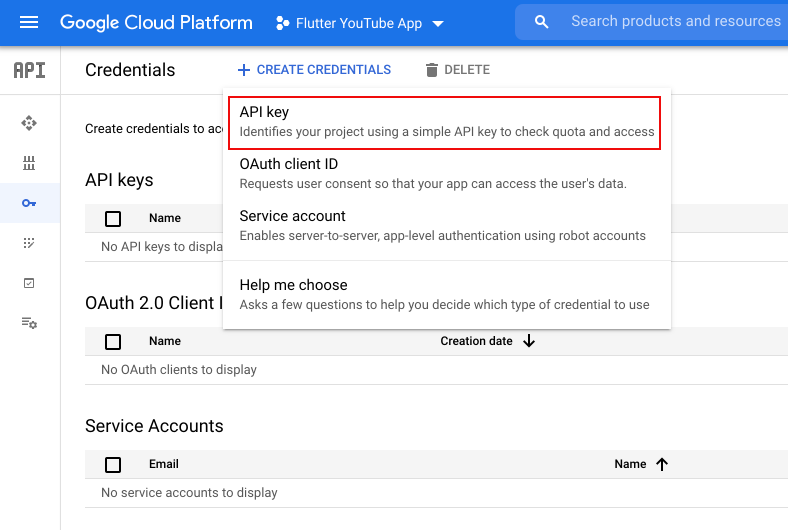Choose API key from the menu

pos(446,122)
